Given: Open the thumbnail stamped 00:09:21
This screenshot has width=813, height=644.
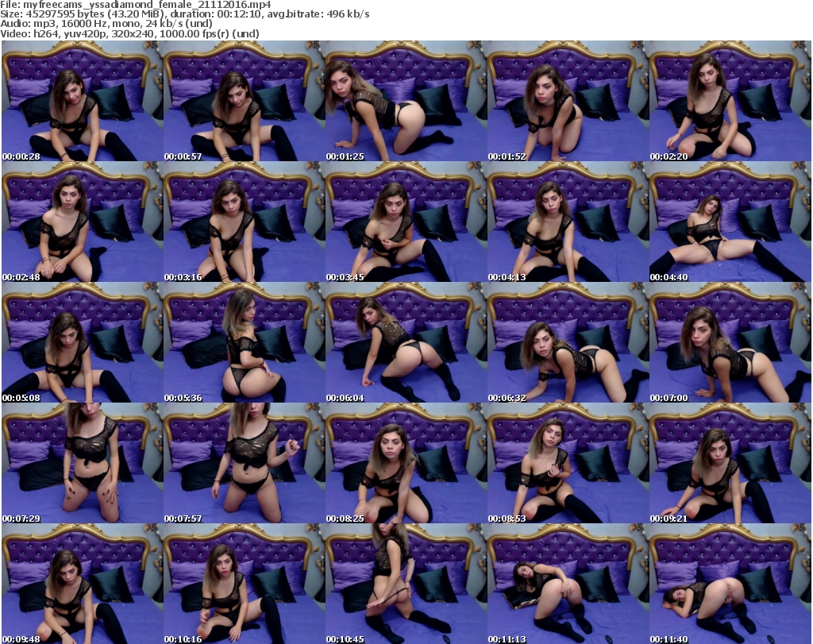Looking at the screenshot, I should pos(730,463).
